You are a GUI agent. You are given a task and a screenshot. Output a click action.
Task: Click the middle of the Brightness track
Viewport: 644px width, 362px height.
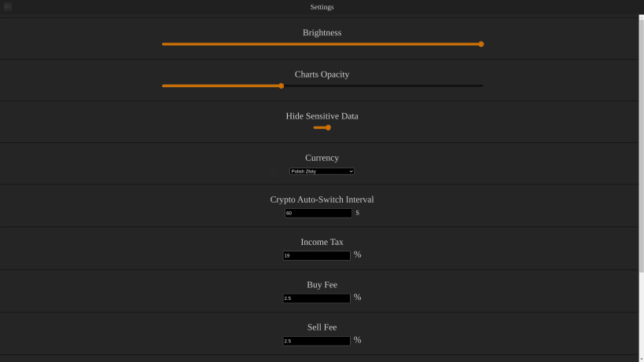click(x=322, y=44)
